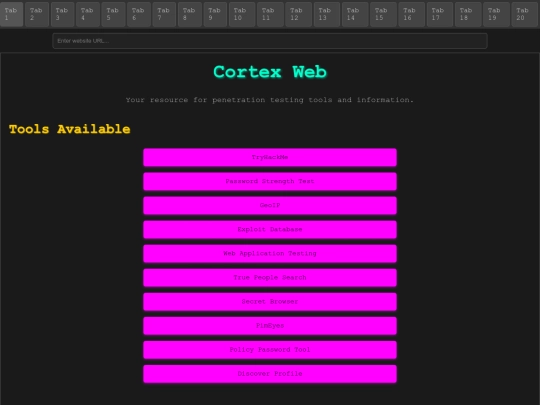Open the GeoIP tool
Image resolution: width=540 pixels, height=405 pixels.
[270, 206]
